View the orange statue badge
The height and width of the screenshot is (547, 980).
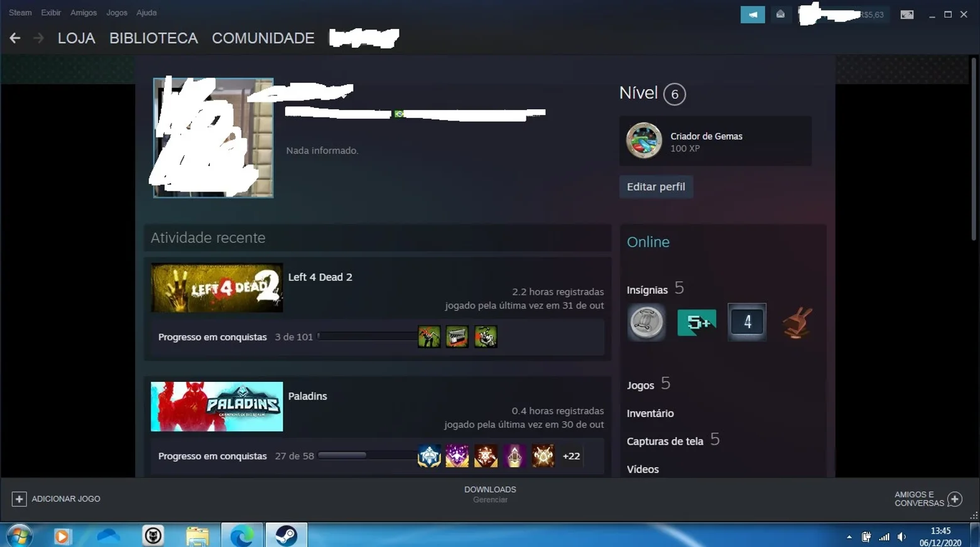pyautogui.click(x=797, y=323)
